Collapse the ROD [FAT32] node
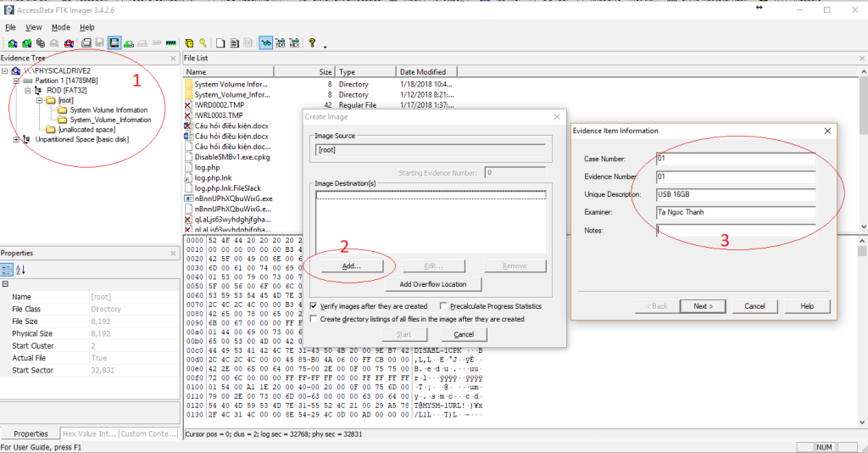Viewport: 868px width, 453px height. coord(28,90)
